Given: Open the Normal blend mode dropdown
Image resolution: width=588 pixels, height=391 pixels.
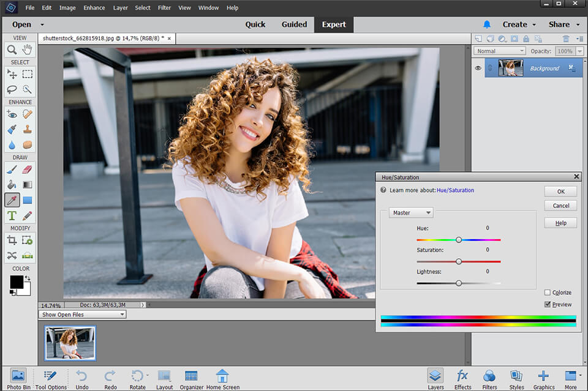Looking at the screenshot, I should coord(499,50).
